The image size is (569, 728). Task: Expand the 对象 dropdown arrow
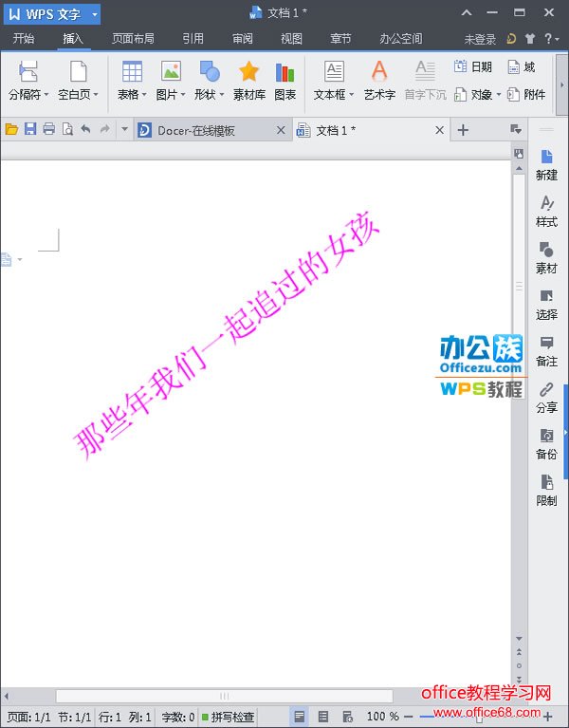[499, 95]
